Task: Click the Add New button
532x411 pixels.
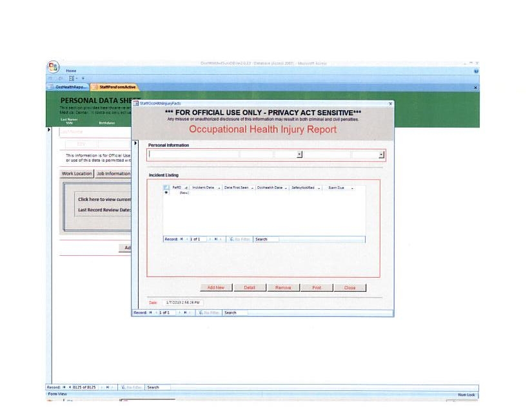Action: 216,288
